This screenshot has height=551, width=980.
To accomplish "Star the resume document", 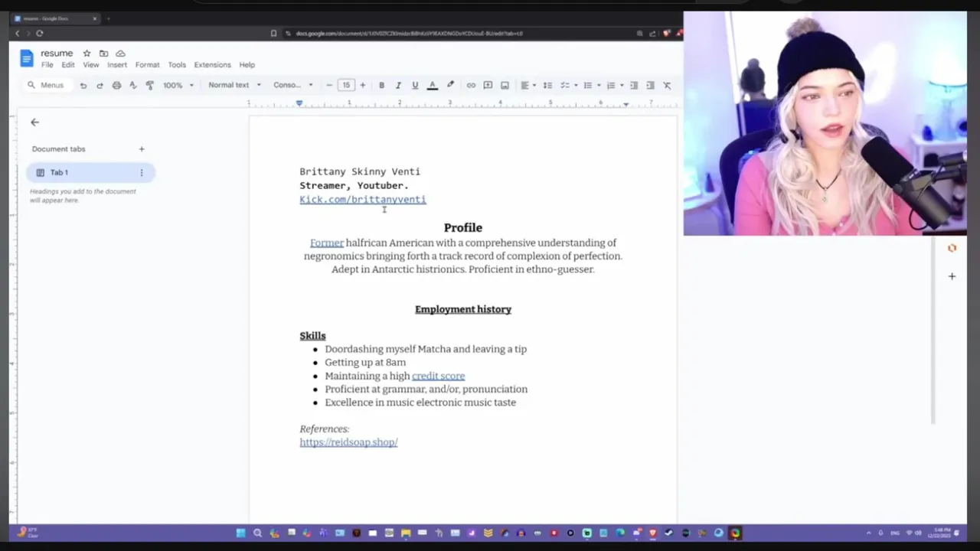I will [x=87, y=54].
